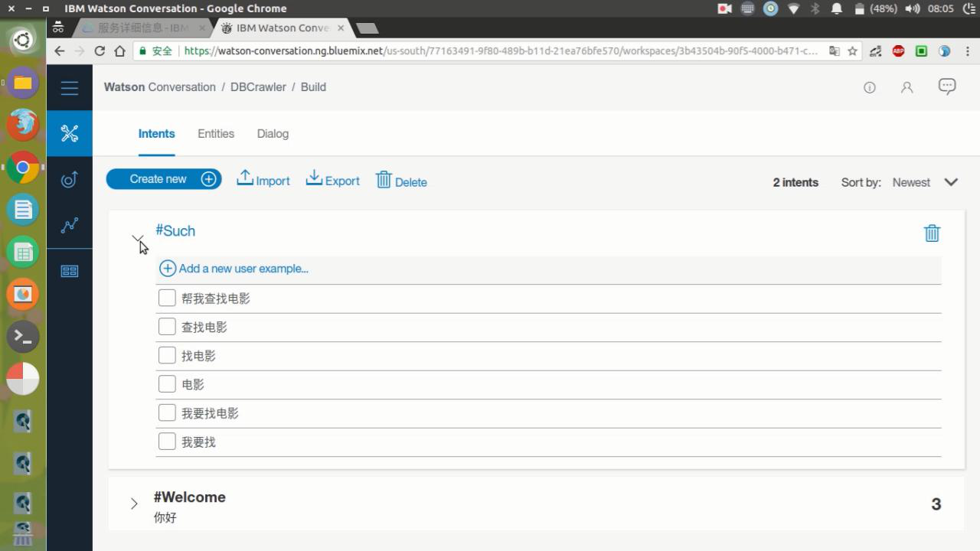Viewport: 980px width, 551px height.
Task: Close the 服务详细信息 browser tab
Action: 203,28
